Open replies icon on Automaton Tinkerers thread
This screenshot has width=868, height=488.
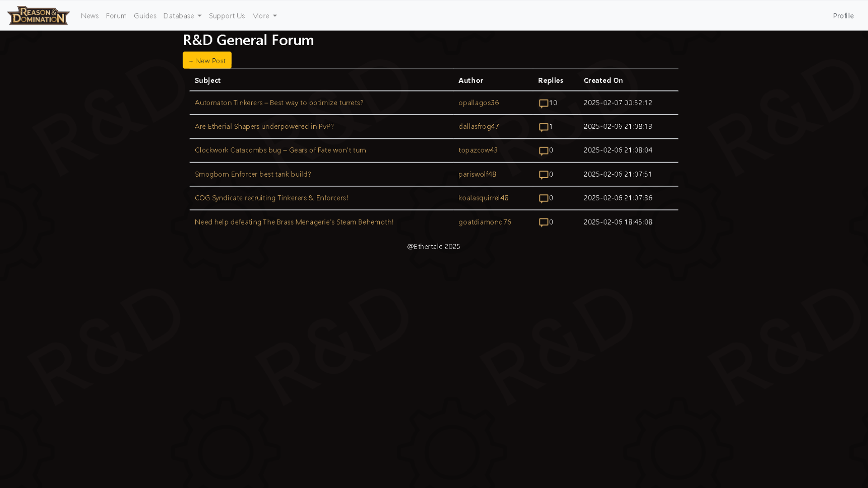pyautogui.click(x=543, y=103)
